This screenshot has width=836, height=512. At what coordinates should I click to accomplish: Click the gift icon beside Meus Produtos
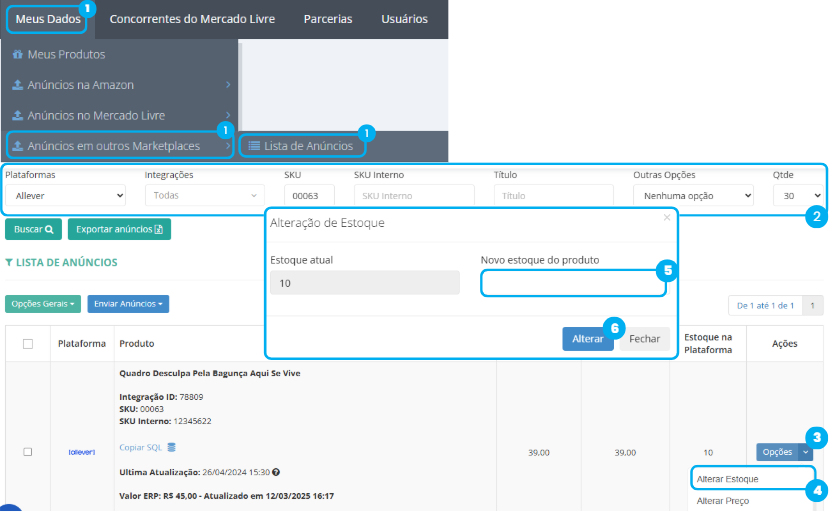18,54
